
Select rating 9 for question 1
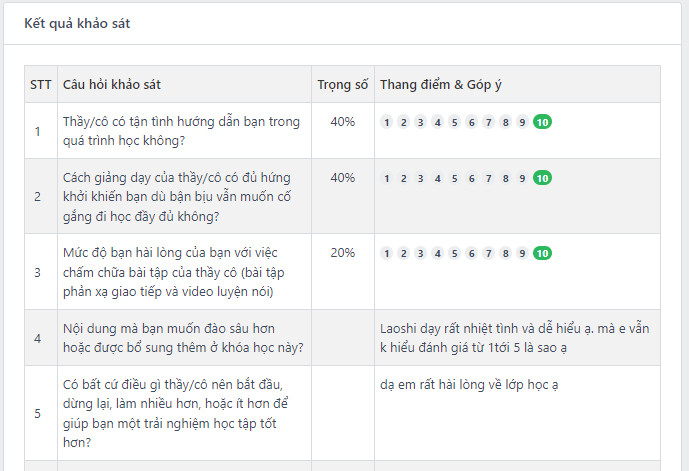click(x=522, y=122)
